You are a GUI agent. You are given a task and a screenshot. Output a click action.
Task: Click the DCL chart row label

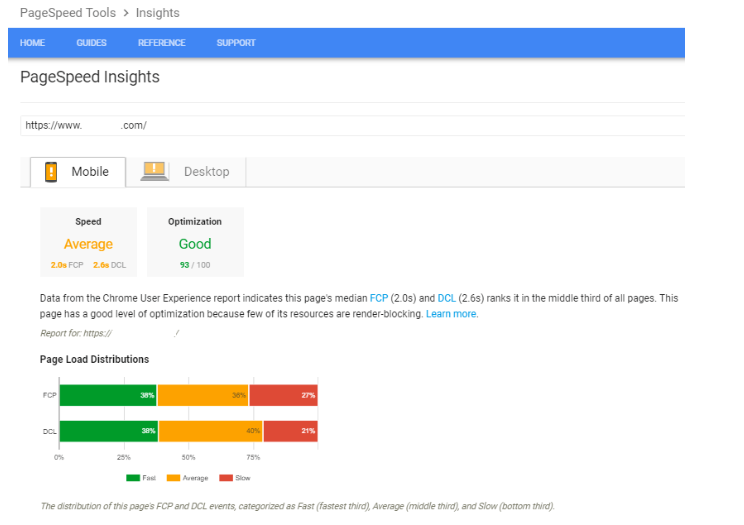(x=49, y=431)
